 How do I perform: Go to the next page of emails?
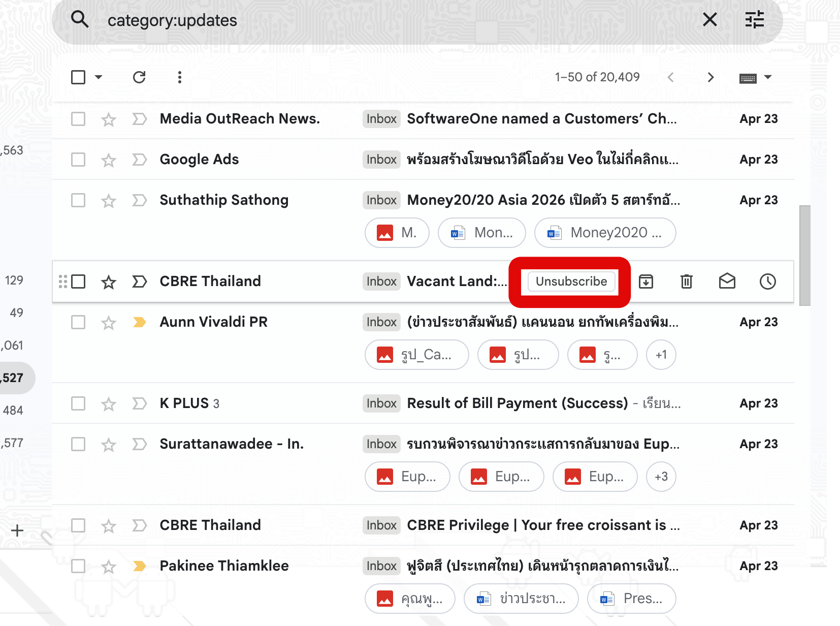pyautogui.click(x=710, y=77)
